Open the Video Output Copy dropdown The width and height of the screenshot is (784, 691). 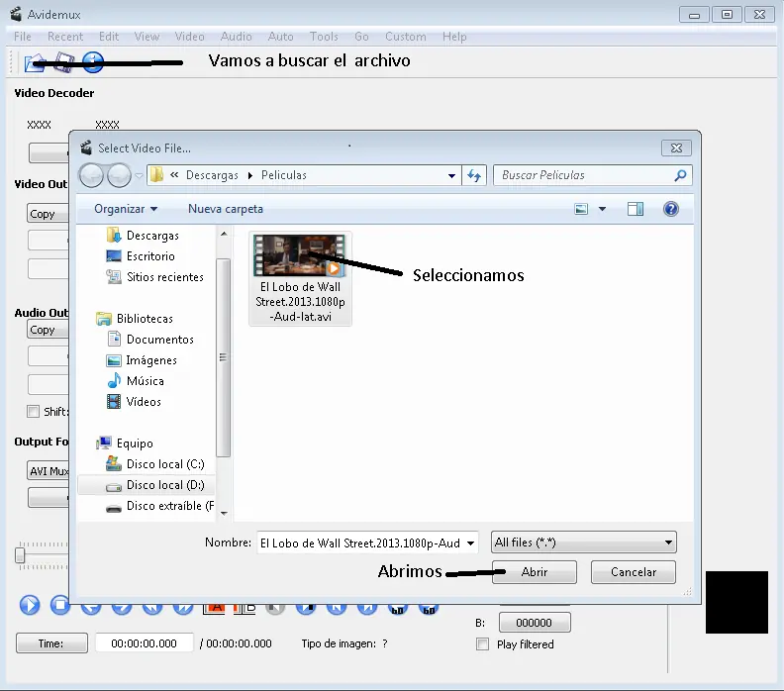pos(48,214)
